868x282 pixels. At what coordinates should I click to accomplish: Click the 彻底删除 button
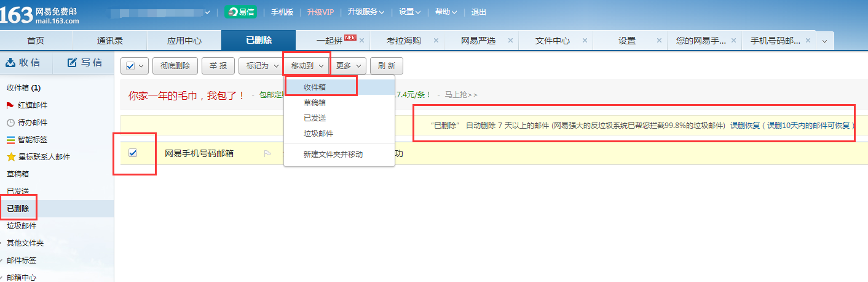(175, 66)
